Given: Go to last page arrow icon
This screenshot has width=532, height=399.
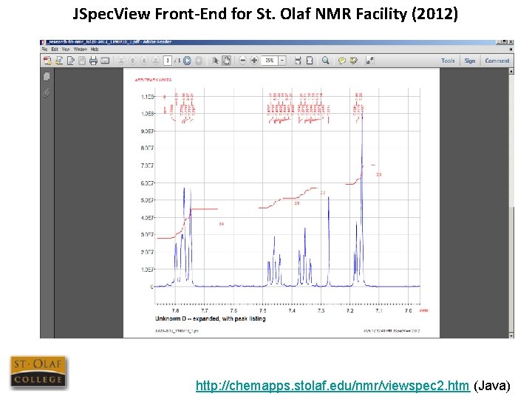Looking at the screenshot, I should click(156, 61).
